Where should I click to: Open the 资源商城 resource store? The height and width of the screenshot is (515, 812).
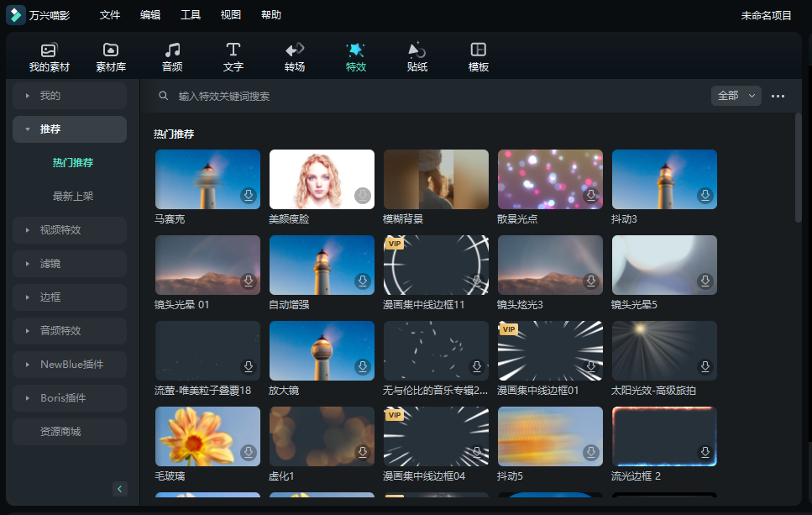pyautogui.click(x=70, y=431)
